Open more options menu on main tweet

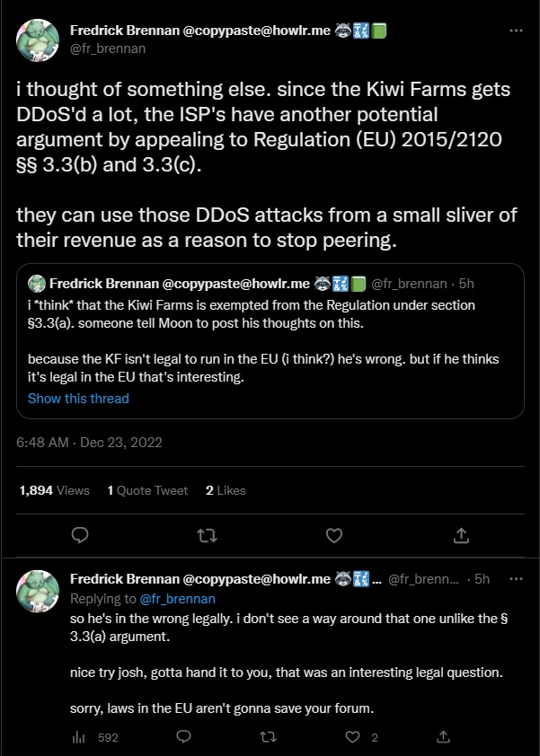[x=516, y=31]
